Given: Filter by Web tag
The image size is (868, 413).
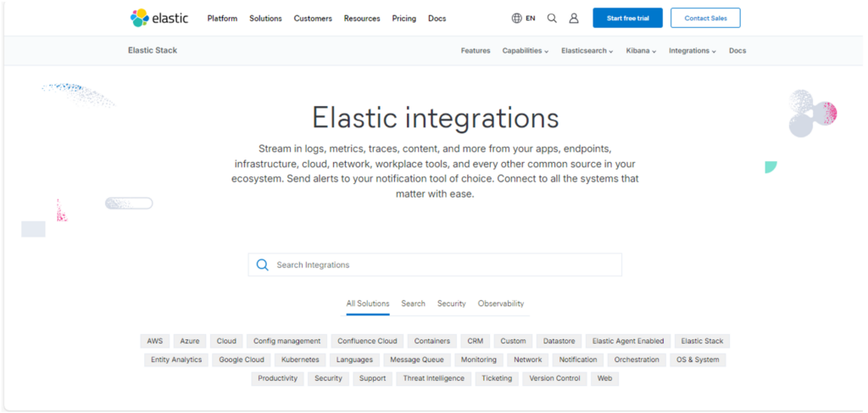Looking at the screenshot, I should [x=605, y=379].
